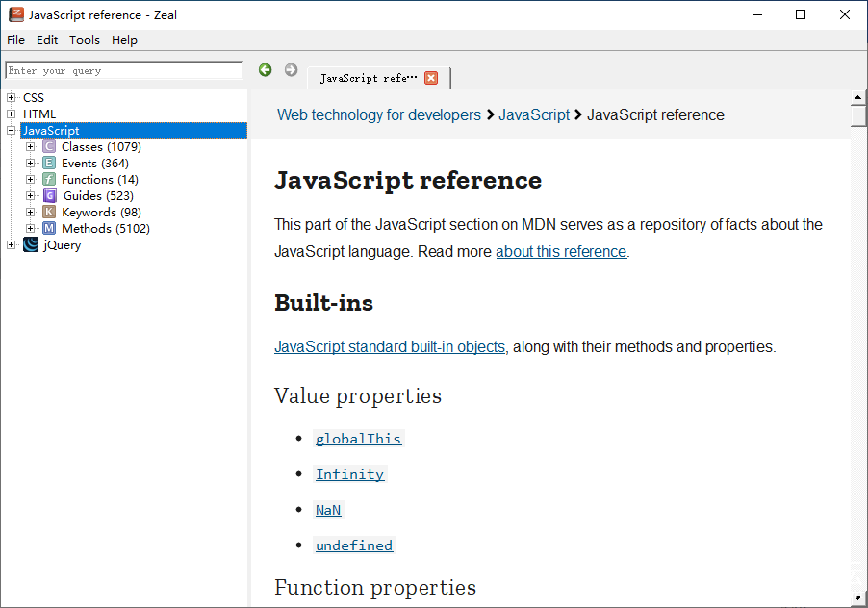Viewport: 868px width, 608px height.
Task: Select the JavaScript reference tab
Action: pos(378,78)
